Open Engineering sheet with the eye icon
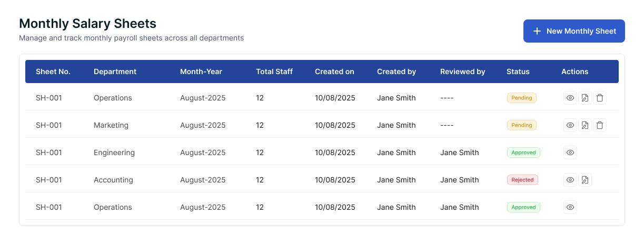This screenshot has height=245, width=644. pos(570,152)
